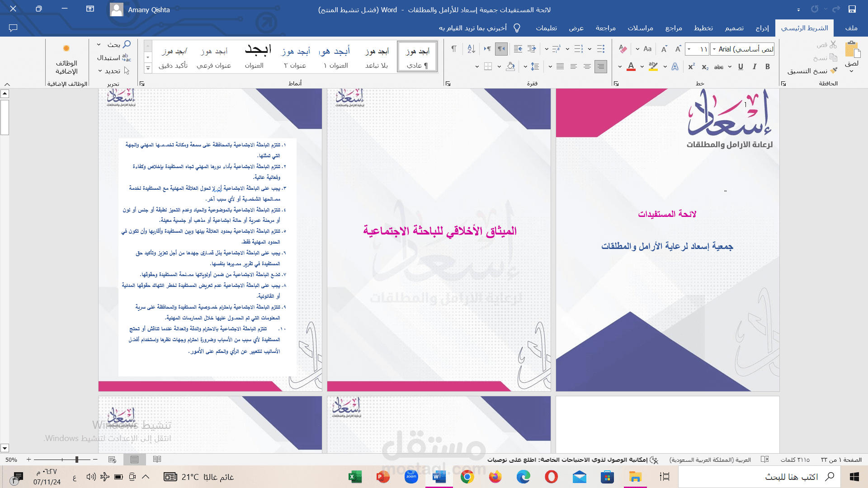868x488 pixels.
Task: Toggle right-to-left text direction
Action: pyautogui.click(x=501, y=49)
